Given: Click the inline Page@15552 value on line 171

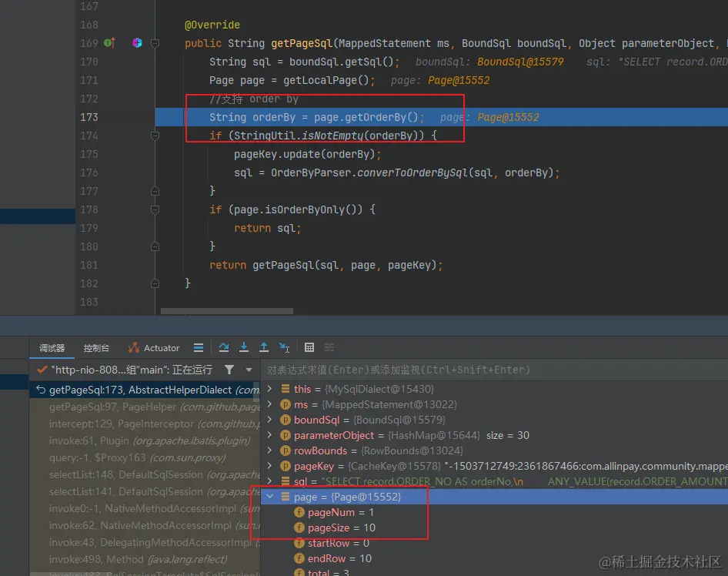Looking at the screenshot, I should pyautogui.click(x=458, y=80).
